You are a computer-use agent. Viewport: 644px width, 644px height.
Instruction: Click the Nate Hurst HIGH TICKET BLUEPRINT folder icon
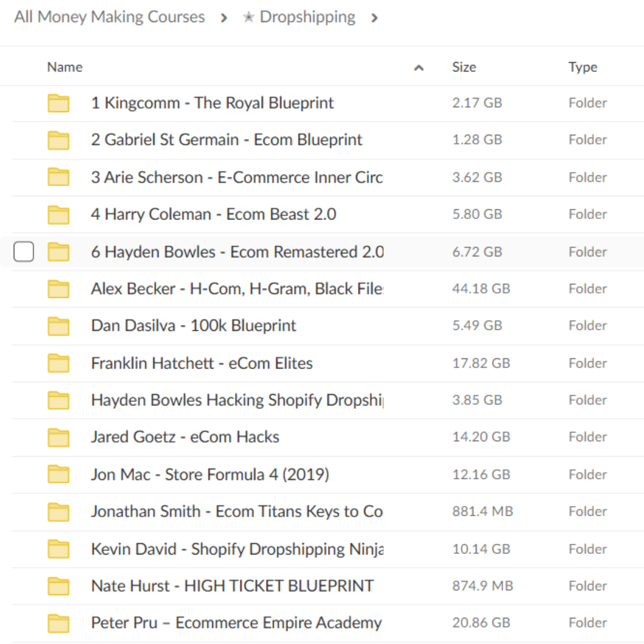click(58, 586)
